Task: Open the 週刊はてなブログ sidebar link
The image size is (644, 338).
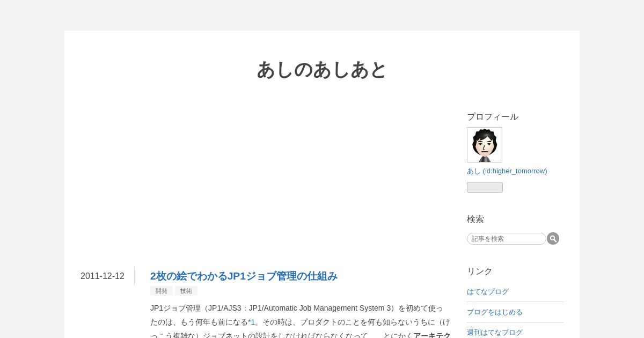Action: click(x=495, y=333)
